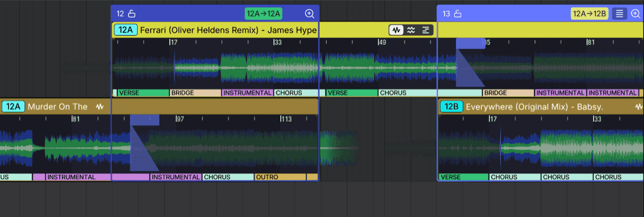This screenshot has width=644, height=217.
Task: Click the Ferrari waveform near bar 33
Action: pyautogui.click(x=274, y=68)
